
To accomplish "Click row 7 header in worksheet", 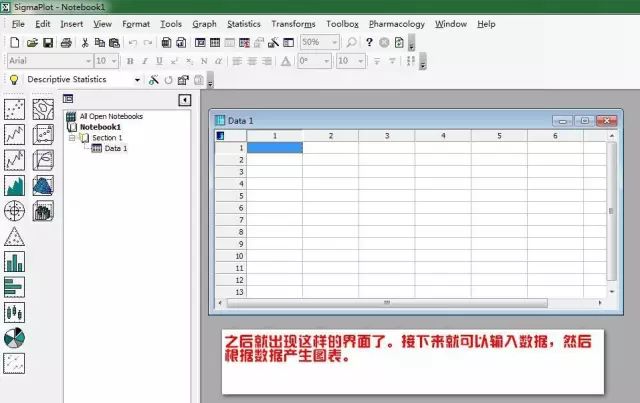I will pos(231,220).
